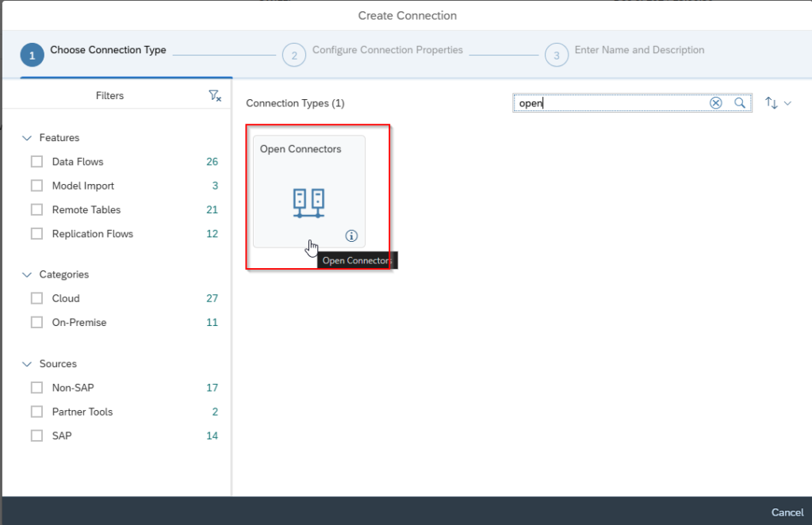
Task: Click step 2 circle in wizard
Action: coord(294,56)
